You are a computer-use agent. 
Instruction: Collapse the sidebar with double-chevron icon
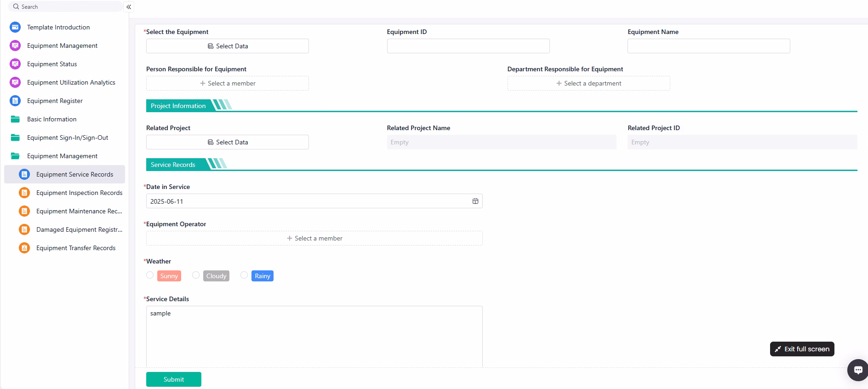tap(129, 7)
